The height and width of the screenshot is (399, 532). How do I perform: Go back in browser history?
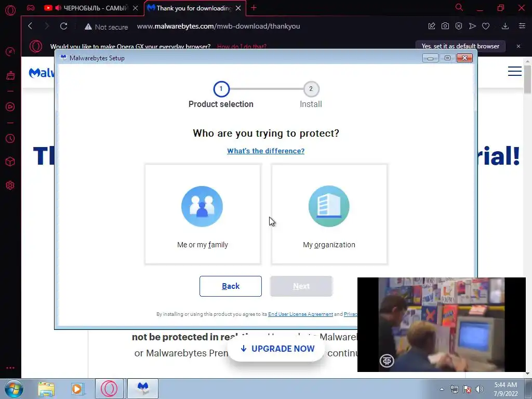click(30, 26)
